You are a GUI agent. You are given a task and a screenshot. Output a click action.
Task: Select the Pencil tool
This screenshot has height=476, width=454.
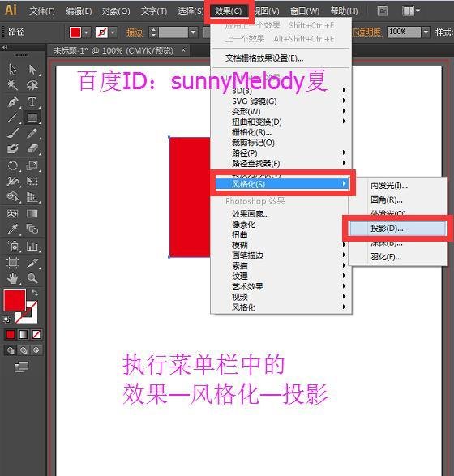pos(32,133)
